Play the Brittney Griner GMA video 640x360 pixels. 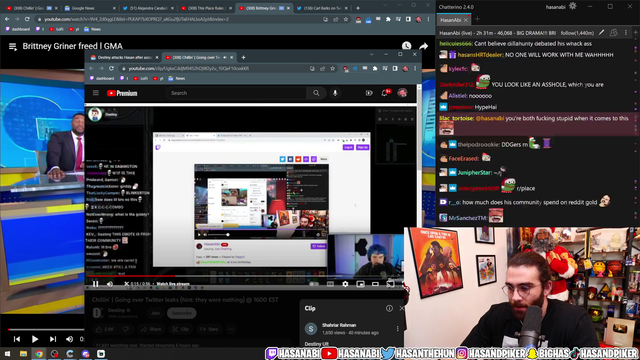pyautogui.click(x=35, y=339)
